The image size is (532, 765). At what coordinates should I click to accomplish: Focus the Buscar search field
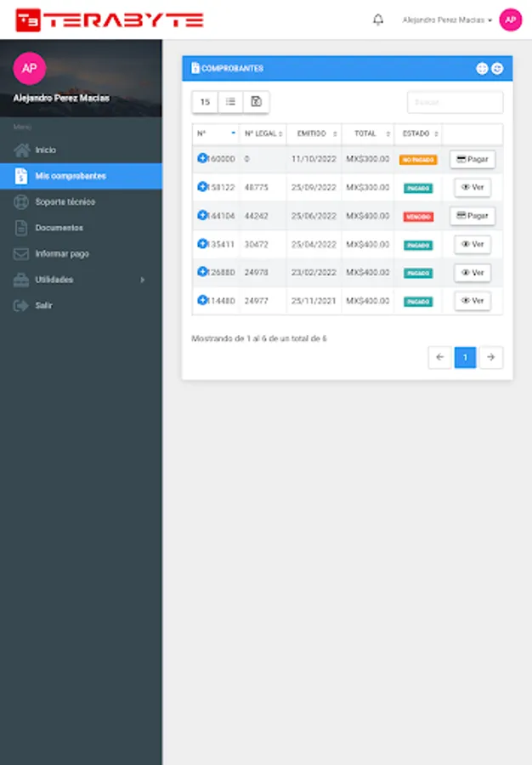click(455, 102)
